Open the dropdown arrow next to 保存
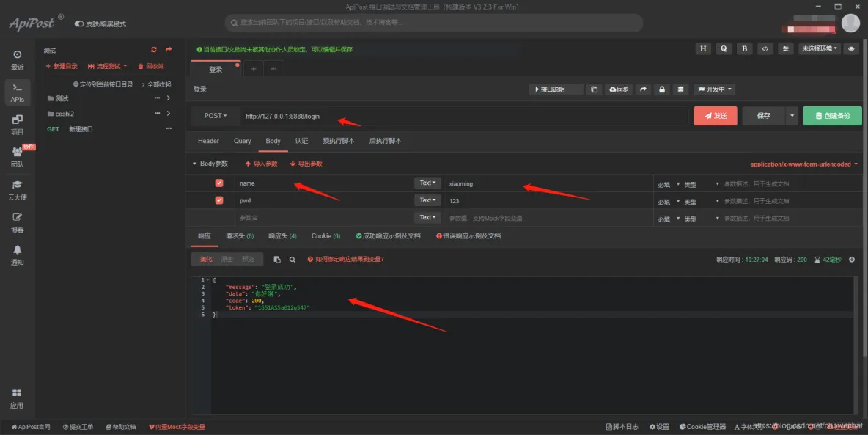This screenshot has width=868, height=435. (x=792, y=116)
